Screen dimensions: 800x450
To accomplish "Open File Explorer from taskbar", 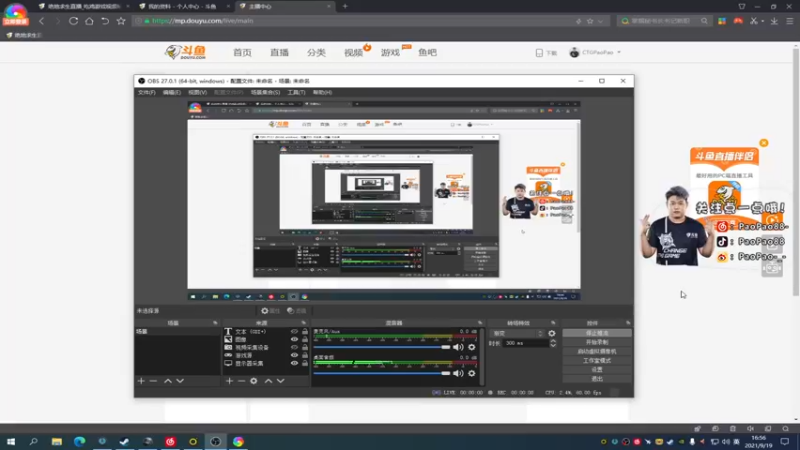I will pyautogui.click(x=57, y=442).
